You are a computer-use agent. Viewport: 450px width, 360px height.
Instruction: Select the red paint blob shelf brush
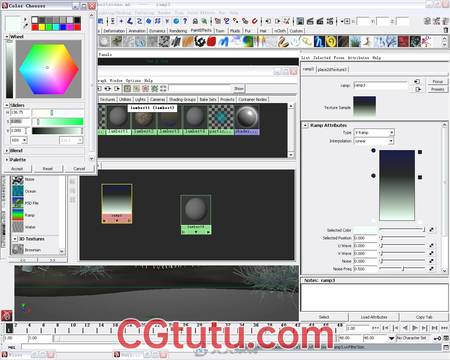212,42
